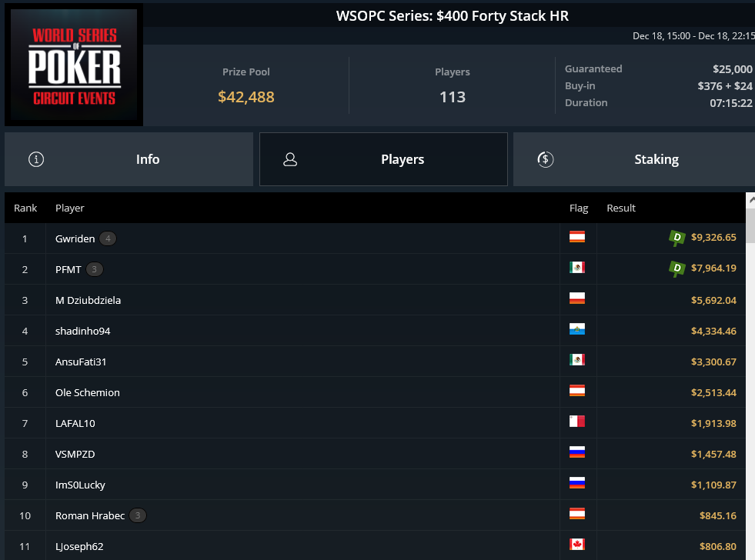The image size is (755, 560).
Task: Click the World Series of Poker logo
Action: (x=74, y=65)
